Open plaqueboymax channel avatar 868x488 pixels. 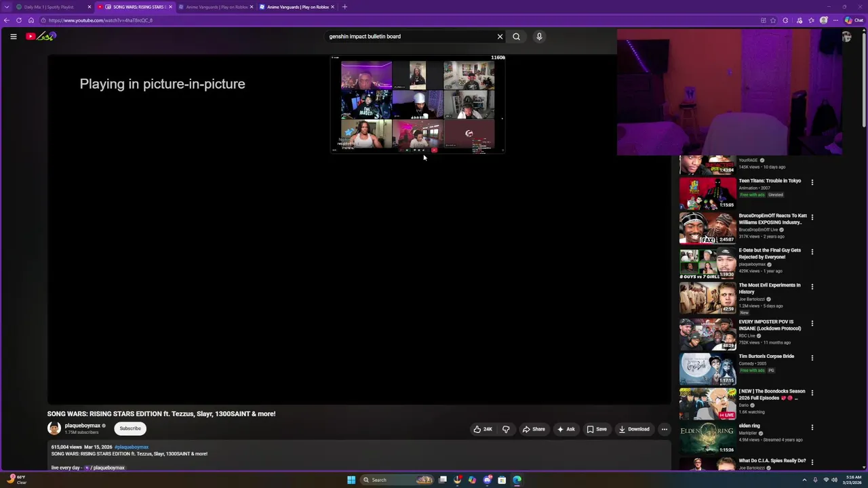pyautogui.click(x=54, y=428)
